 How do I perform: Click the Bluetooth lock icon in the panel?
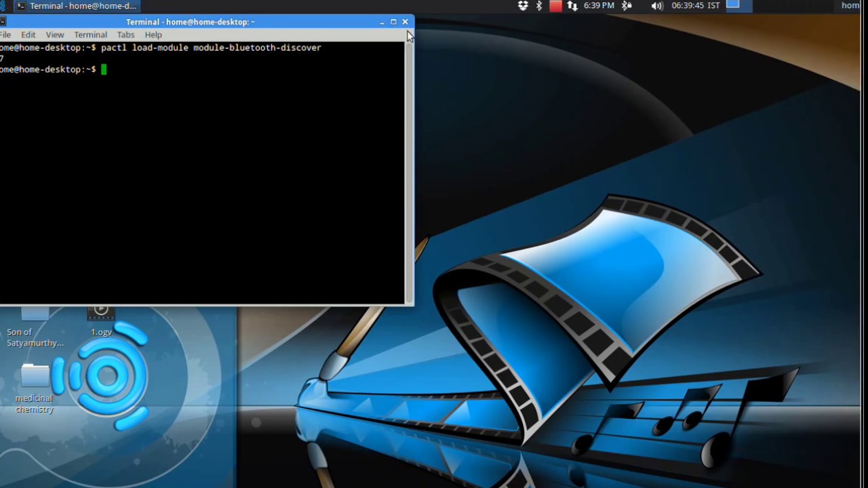tap(627, 5)
